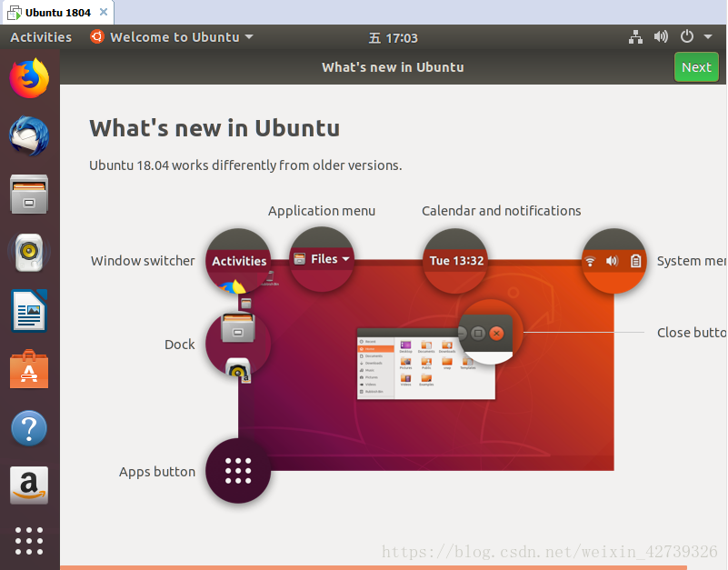Launch Rhythmbox music player from dock

tap(29, 252)
